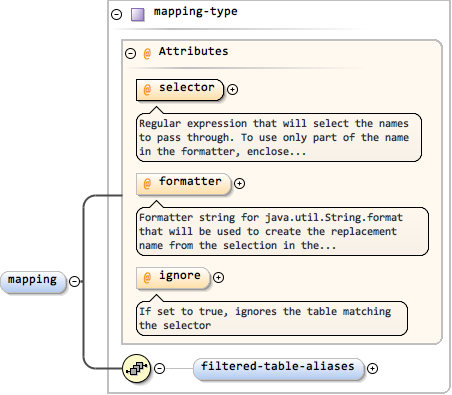Select the selector attribute box

[x=180, y=90]
